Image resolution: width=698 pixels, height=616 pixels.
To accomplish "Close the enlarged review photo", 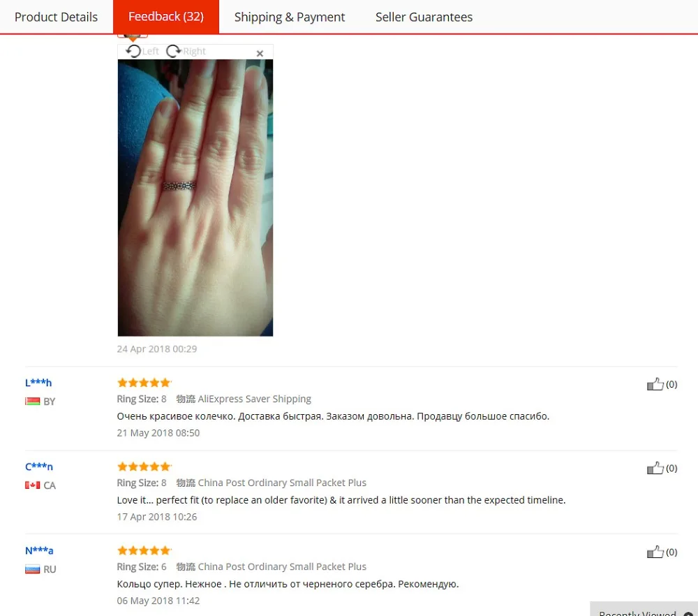I will pos(260,54).
